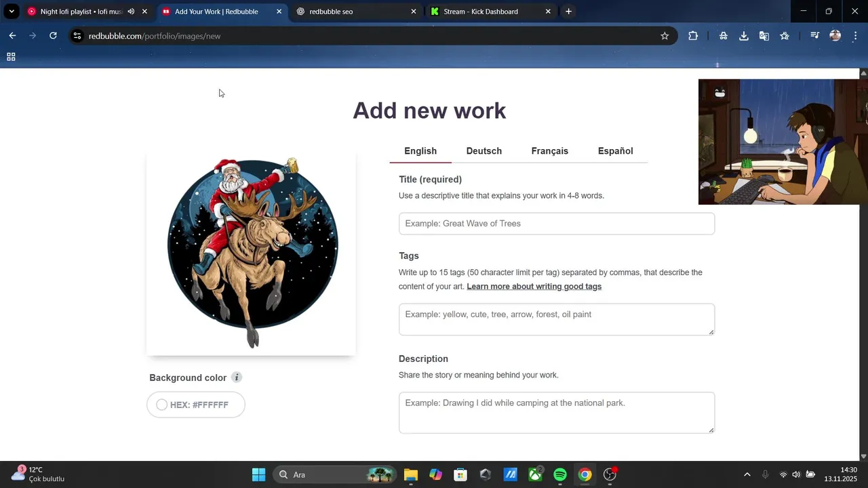Open weather widget showing 12°C Çok bulutlu

click(39, 474)
